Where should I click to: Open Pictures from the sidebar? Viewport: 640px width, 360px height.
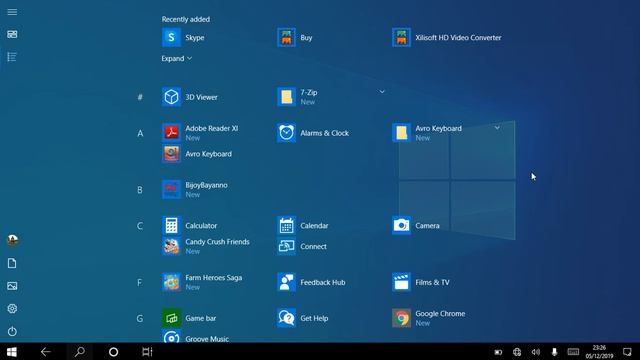(x=12, y=286)
